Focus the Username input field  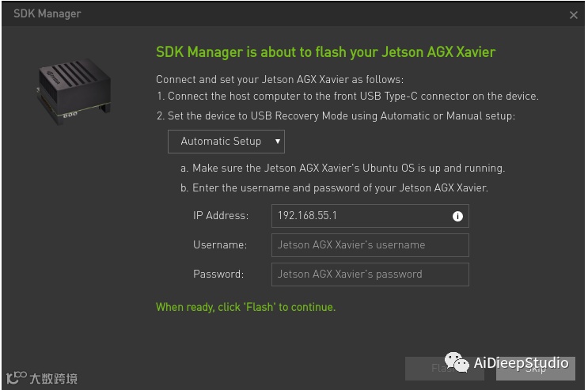pyautogui.click(x=370, y=245)
